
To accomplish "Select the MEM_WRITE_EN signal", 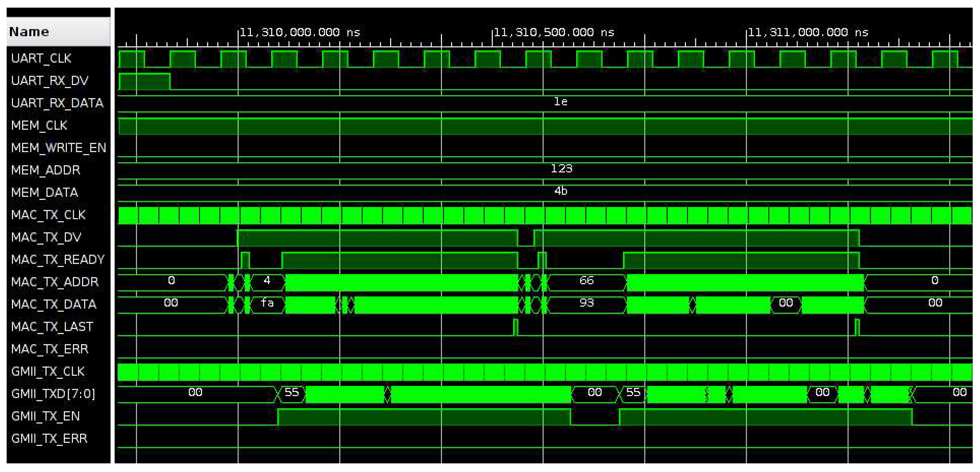I will (x=58, y=148).
